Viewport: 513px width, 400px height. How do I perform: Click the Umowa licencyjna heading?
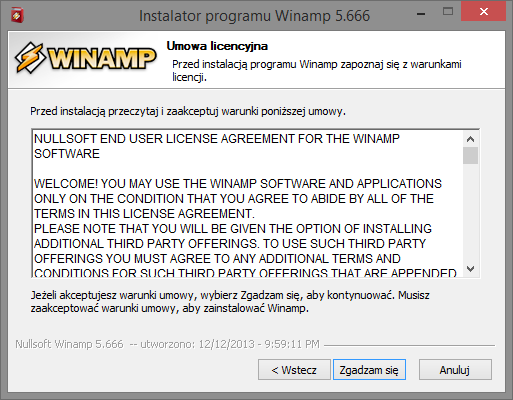point(217,46)
